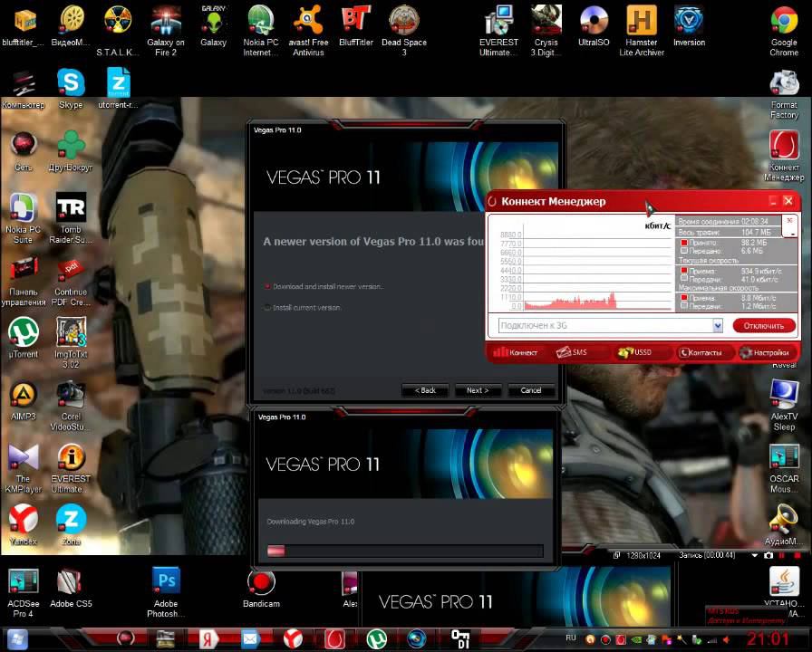Screen dimensions: 812x652
Task: Open the Zona desktop icon
Action: (x=71, y=525)
